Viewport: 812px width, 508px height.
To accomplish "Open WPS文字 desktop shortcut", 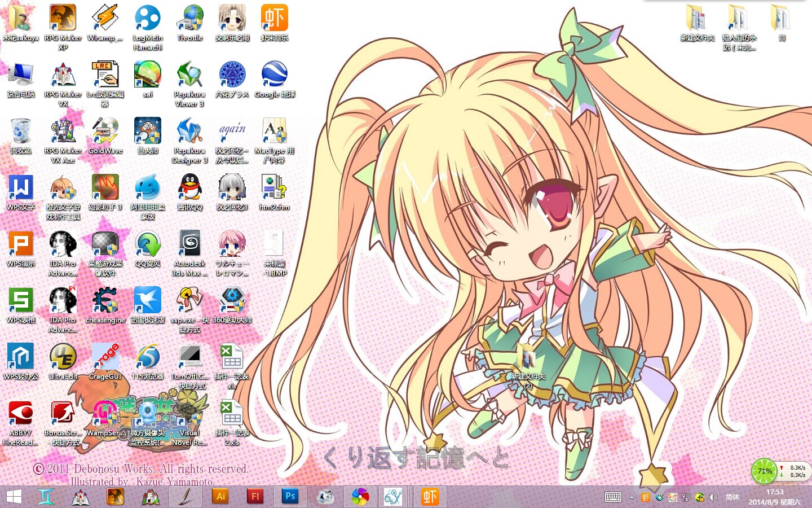I will [21, 192].
